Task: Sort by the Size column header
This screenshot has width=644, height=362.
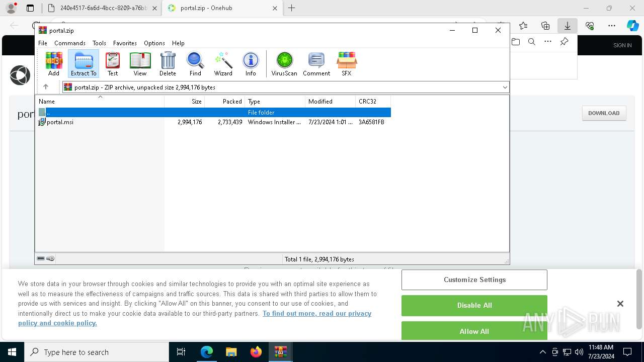Action: (185, 102)
